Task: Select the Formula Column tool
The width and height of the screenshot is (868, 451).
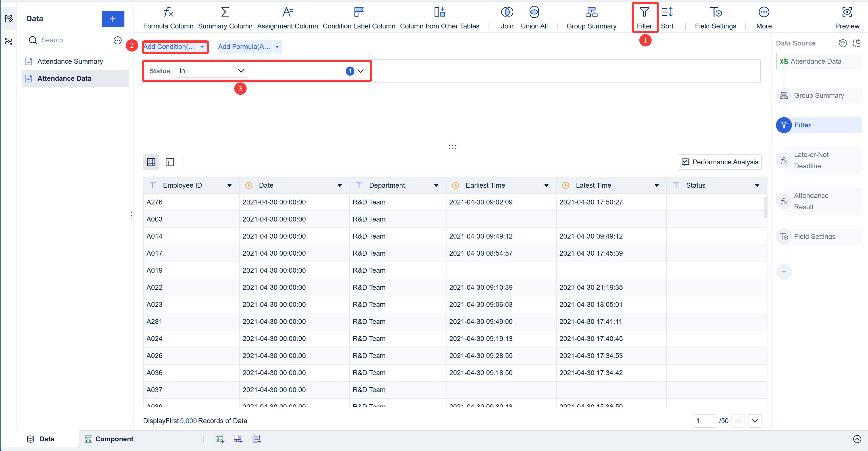Action: [x=168, y=17]
